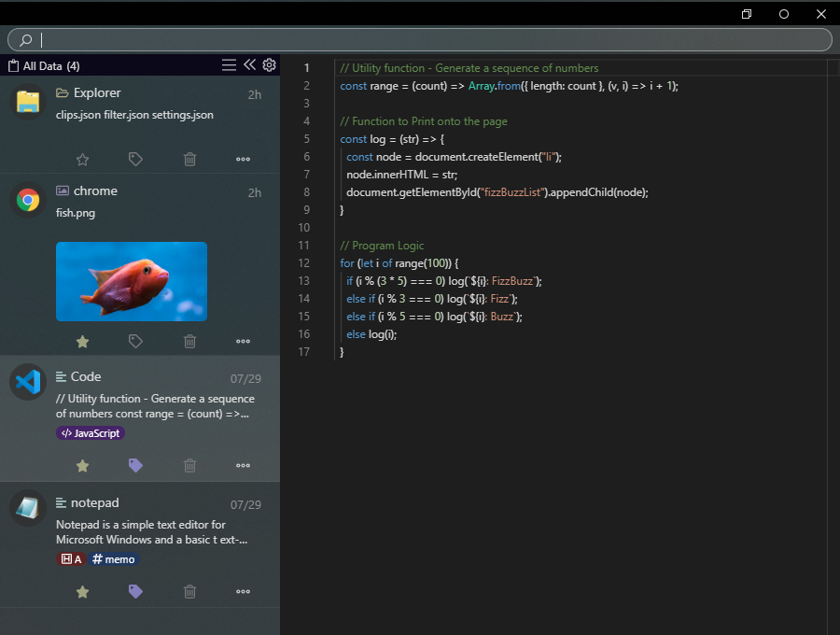Open the fish image thumbnail
Screen dimensions: 840x635
click(x=132, y=281)
